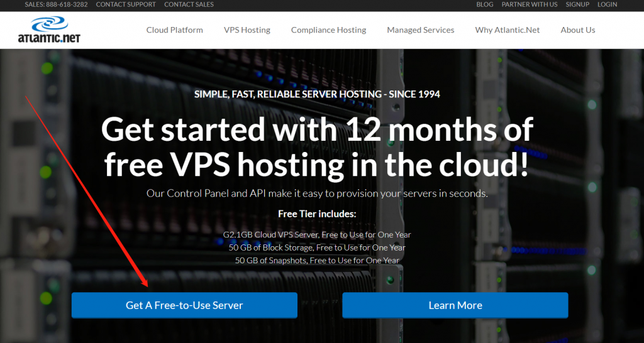Go to the SIGNUP page

pyautogui.click(x=577, y=4)
